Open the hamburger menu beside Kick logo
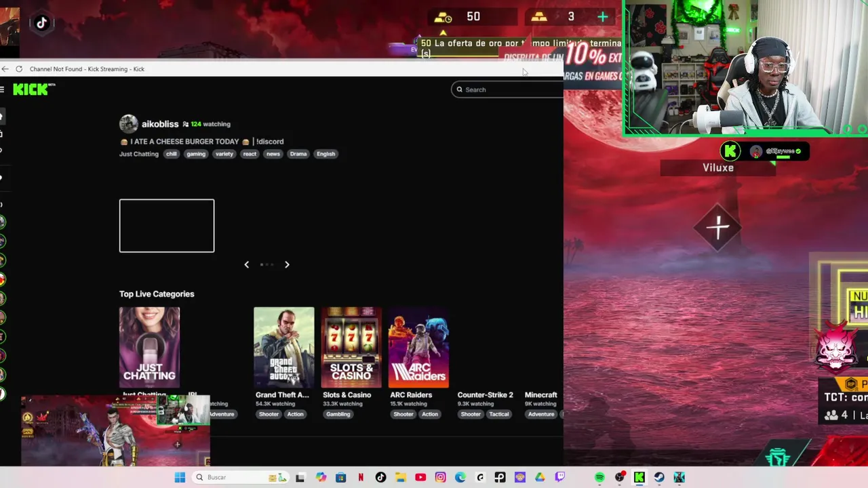This screenshot has height=488, width=868. tap(3, 89)
